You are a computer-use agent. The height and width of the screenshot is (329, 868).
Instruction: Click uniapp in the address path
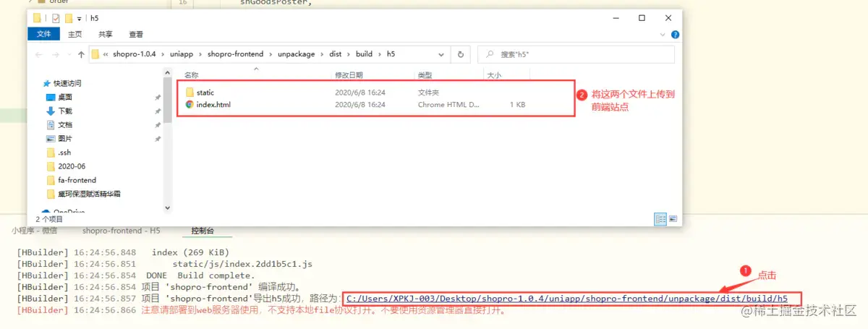182,54
